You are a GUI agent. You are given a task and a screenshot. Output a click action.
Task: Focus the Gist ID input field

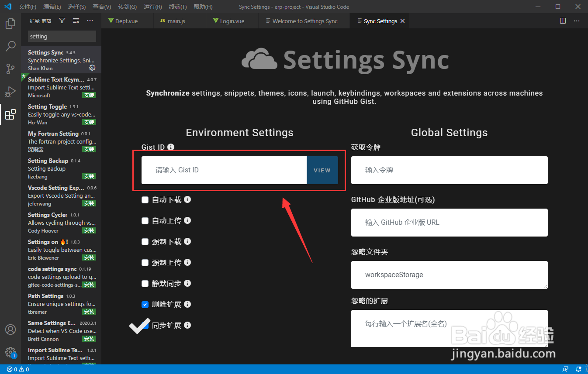click(x=224, y=170)
